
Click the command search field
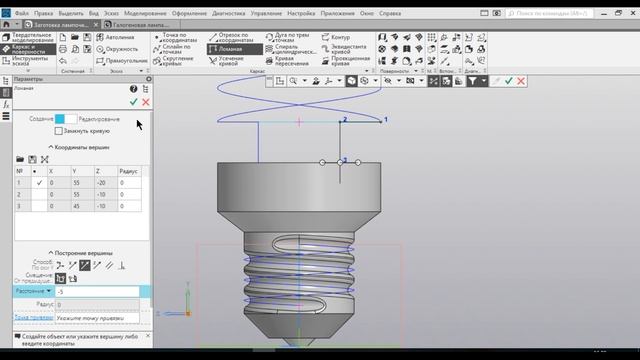[x=549, y=13]
